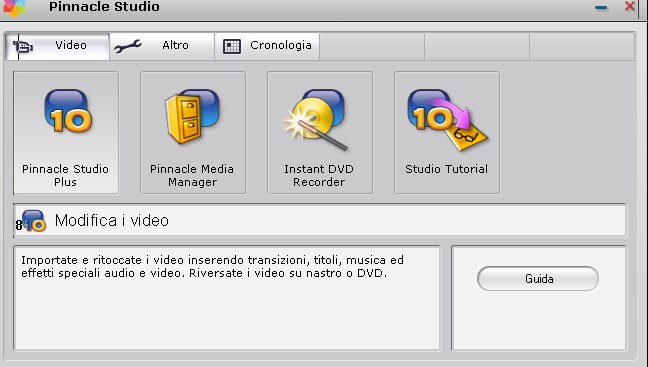The width and height of the screenshot is (648, 367).
Task: Click the camcorder icon on Video tab
Action: pyautogui.click(x=23, y=46)
